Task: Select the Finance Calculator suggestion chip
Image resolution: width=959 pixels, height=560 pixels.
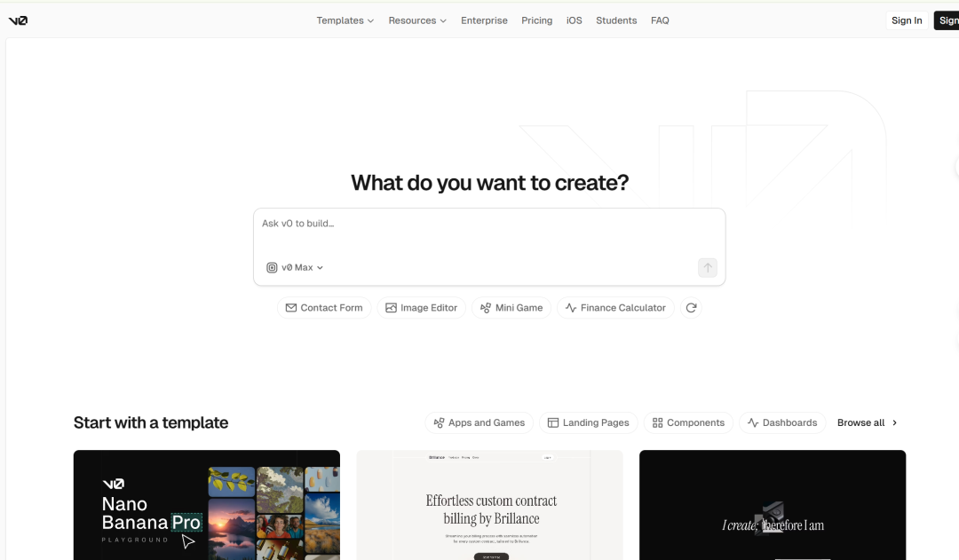Action: tap(615, 308)
